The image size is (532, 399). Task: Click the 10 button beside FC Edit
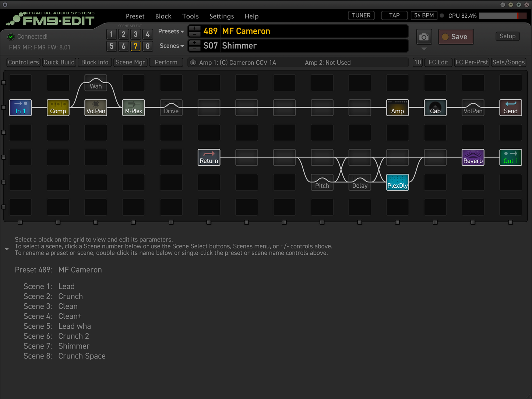click(x=418, y=62)
